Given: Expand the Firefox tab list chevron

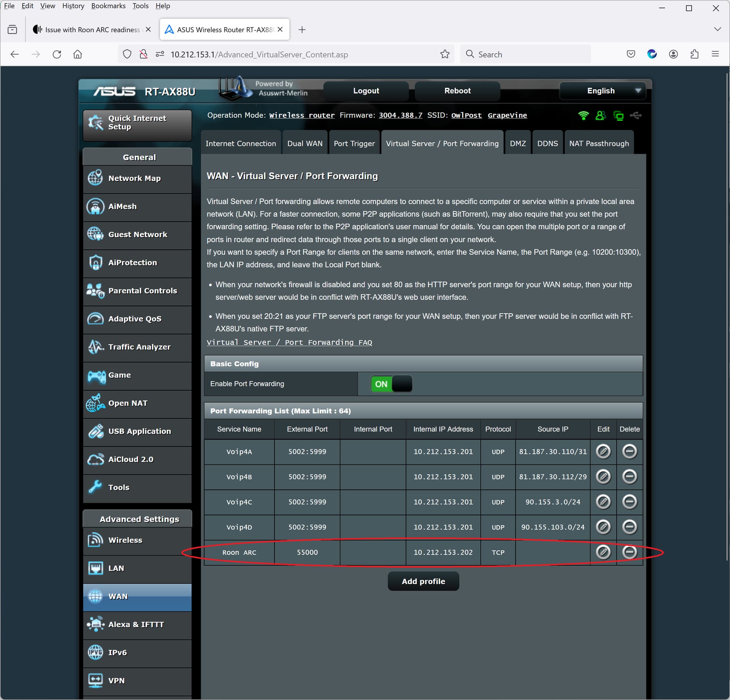Looking at the screenshot, I should (717, 29).
